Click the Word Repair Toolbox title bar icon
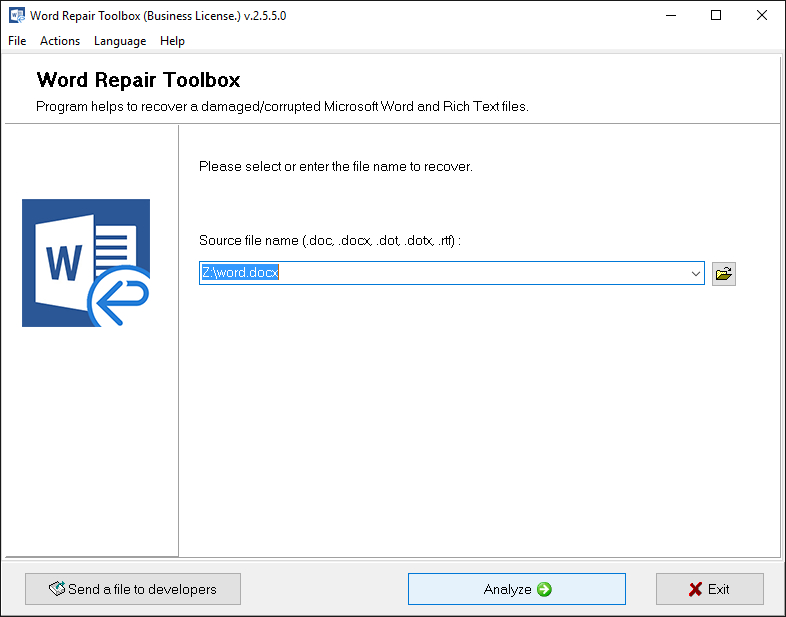The height and width of the screenshot is (617, 786). (x=17, y=16)
